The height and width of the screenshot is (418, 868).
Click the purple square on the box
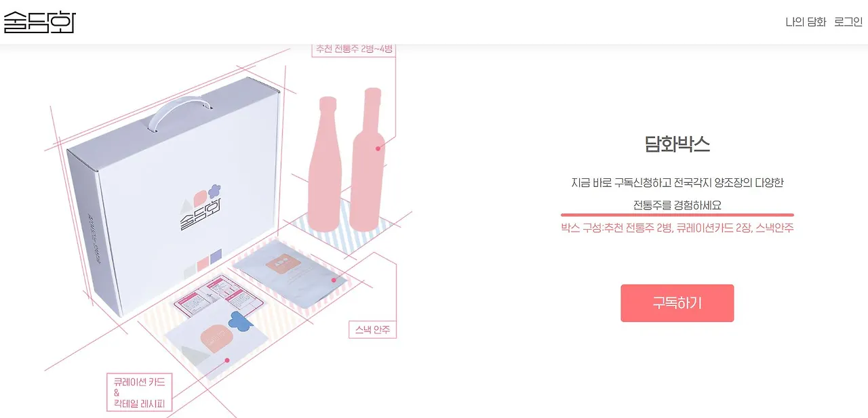coord(216,257)
